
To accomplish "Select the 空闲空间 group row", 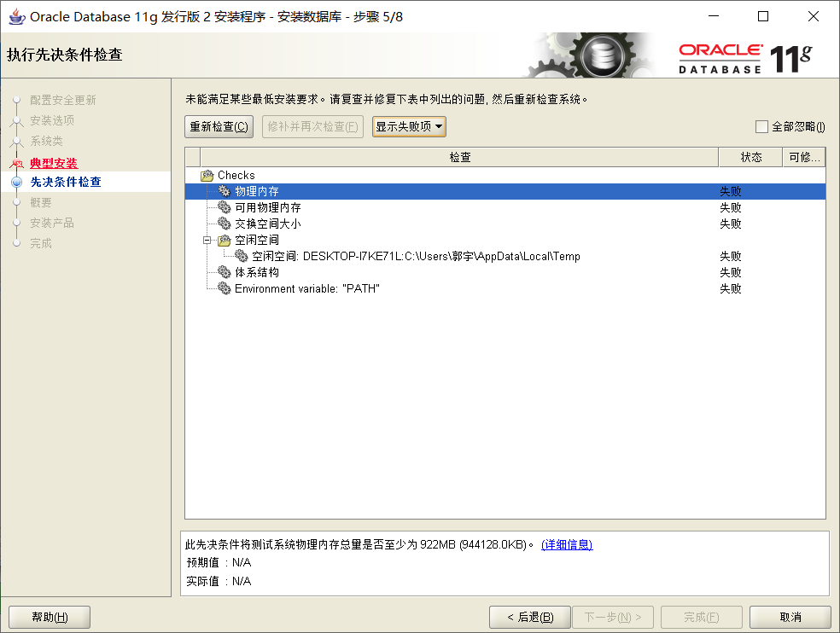I will pos(505,240).
